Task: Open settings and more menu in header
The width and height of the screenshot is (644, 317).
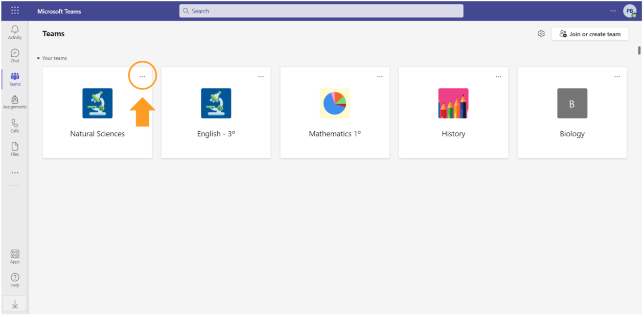Action: coord(613,11)
